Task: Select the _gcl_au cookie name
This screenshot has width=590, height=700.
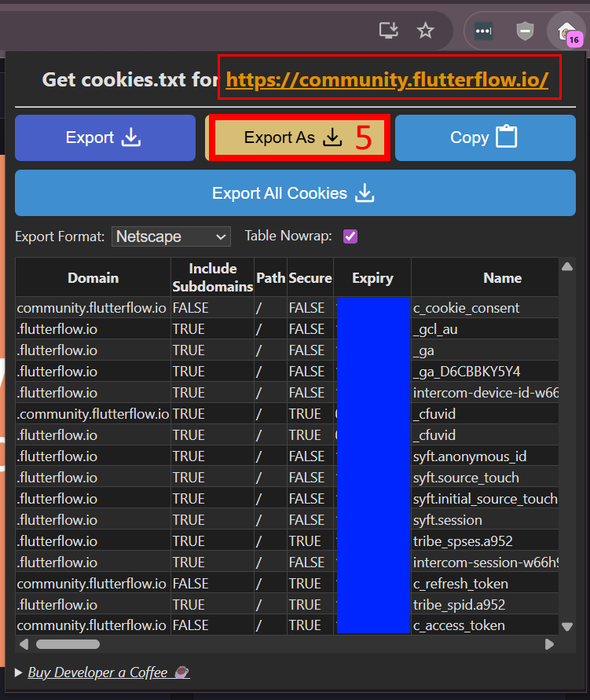Action: click(x=435, y=329)
